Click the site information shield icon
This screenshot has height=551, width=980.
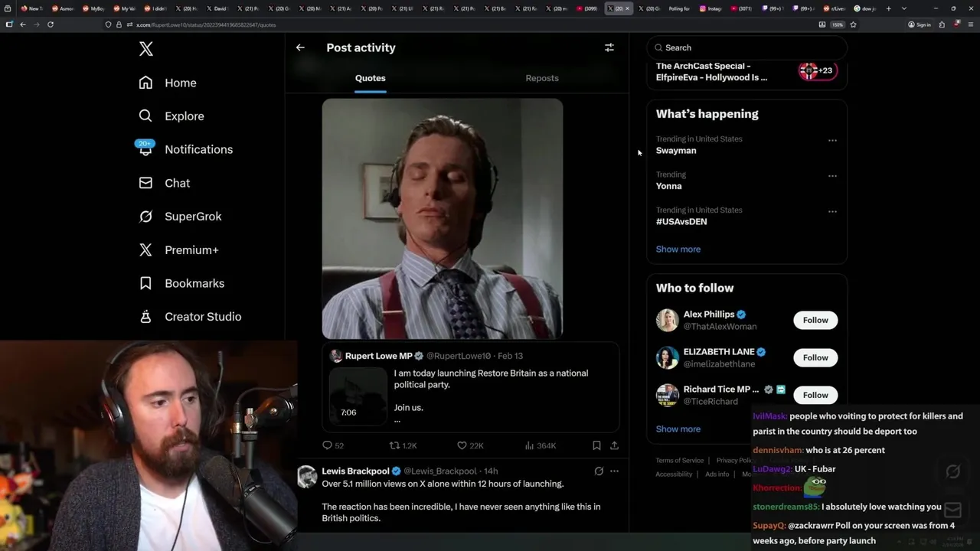click(x=109, y=24)
